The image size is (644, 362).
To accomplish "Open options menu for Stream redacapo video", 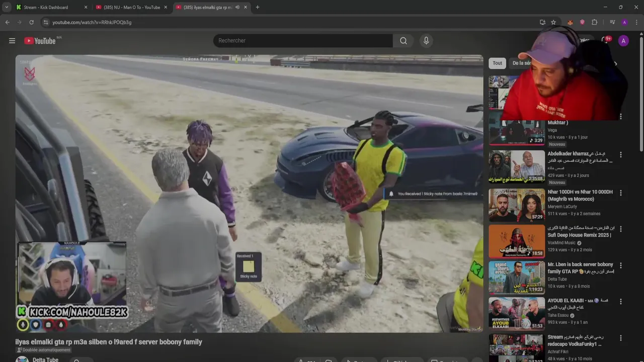I will tap(620, 338).
